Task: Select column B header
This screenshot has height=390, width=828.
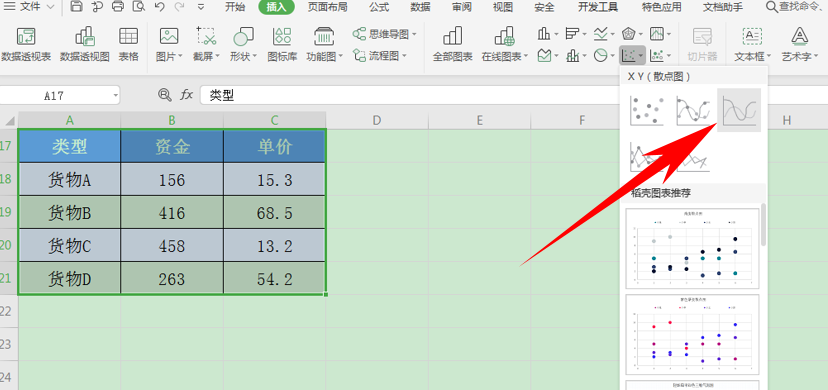Action: (x=172, y=120)
